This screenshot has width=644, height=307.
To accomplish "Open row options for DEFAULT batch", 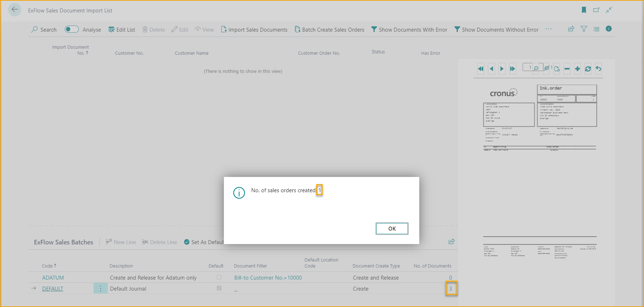I will pyautogui.click(x=100, y=288).
